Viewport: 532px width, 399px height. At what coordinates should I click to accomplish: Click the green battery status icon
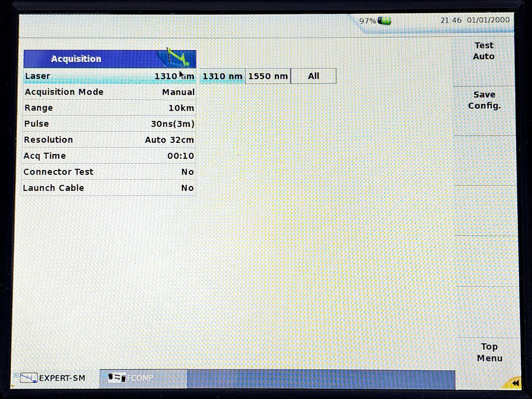385,21
